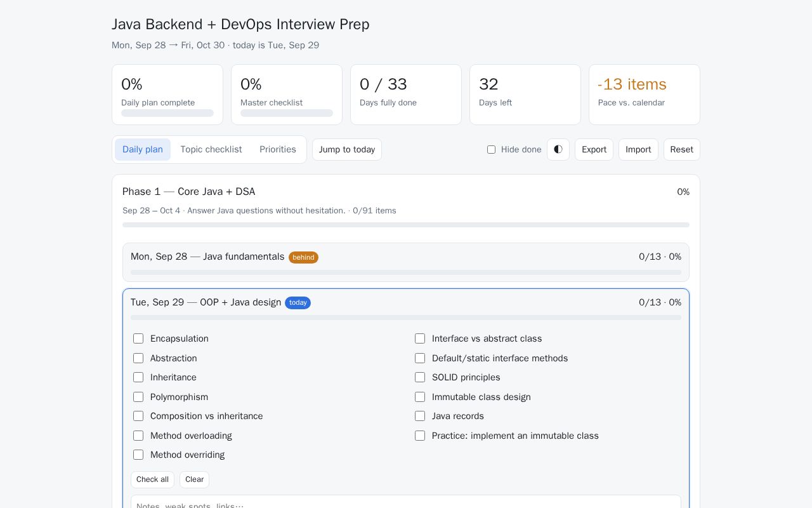
Task: Mark Method overriding complete
Action: click(x=138, y=455)
